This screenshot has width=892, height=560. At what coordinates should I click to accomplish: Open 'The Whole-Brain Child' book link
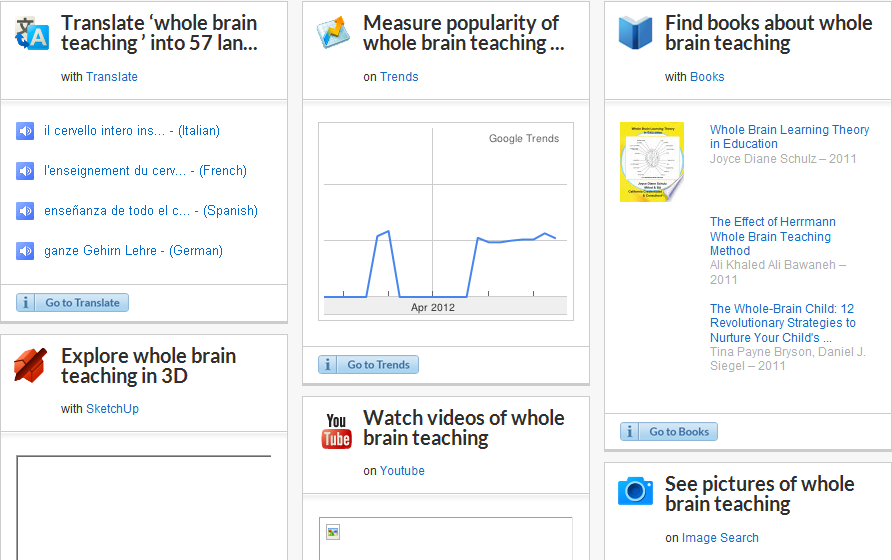pyautogui.click(x=783, y=323)
